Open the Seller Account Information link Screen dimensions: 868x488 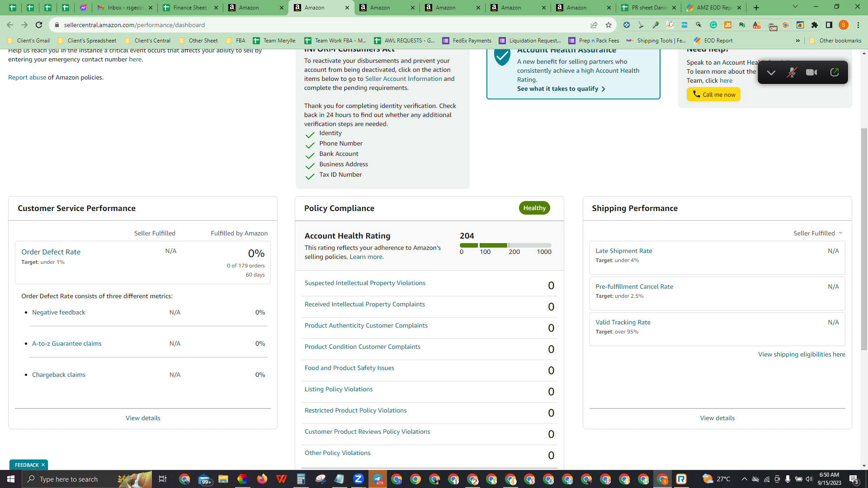coord(403,79)
